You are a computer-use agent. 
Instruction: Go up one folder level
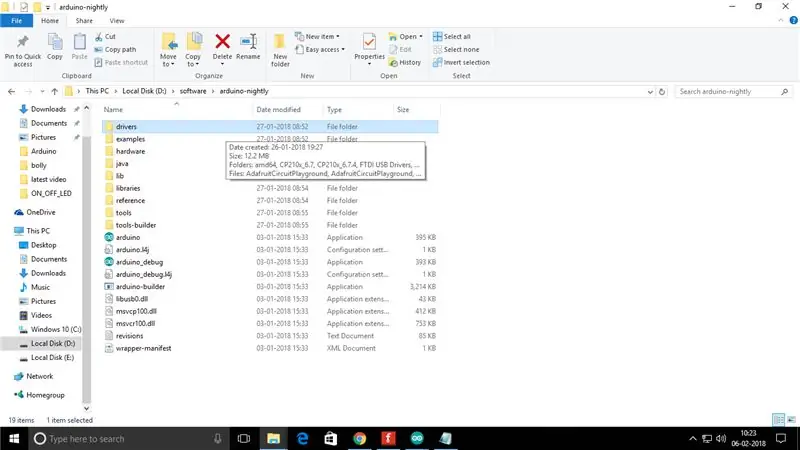pyautogui.click(x=55, y=91)
